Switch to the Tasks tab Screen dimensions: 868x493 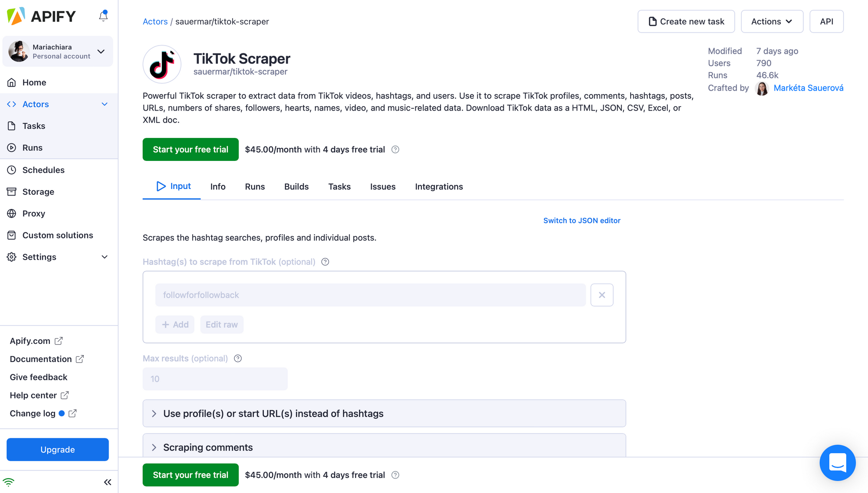click(x=339, y=187)
